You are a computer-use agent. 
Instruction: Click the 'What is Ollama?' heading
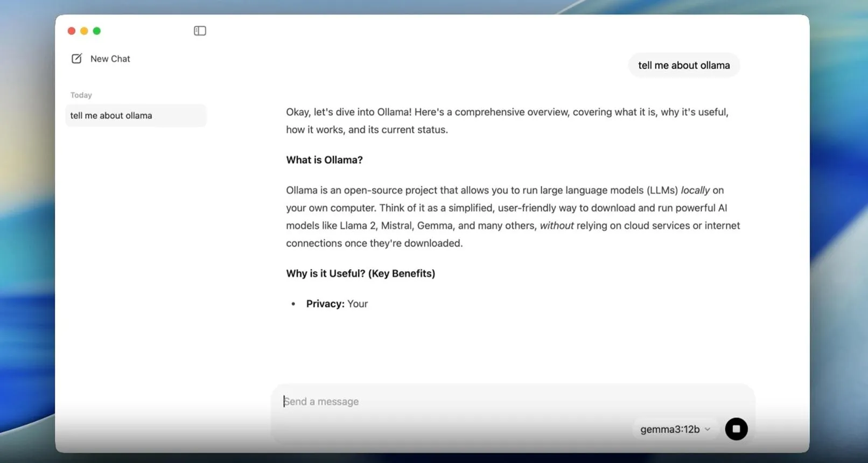324,160
